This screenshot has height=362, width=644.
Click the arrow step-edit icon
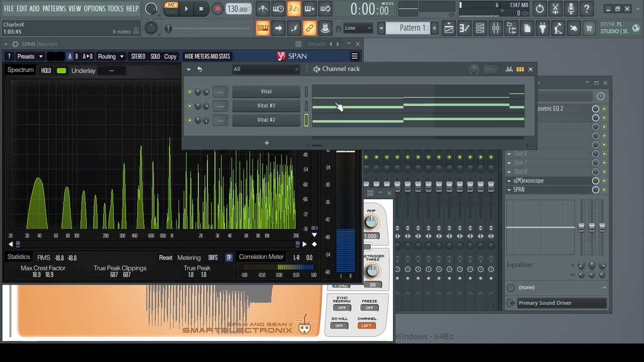pos(278,28)
